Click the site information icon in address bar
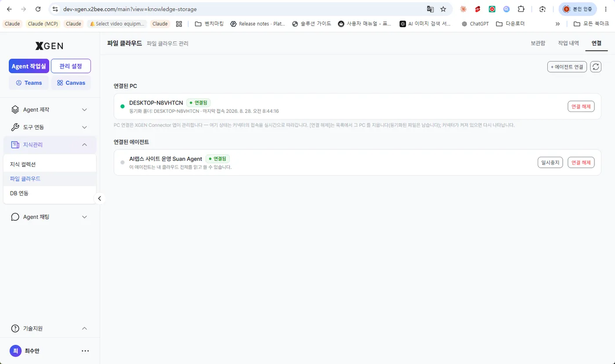 (55, 9)
